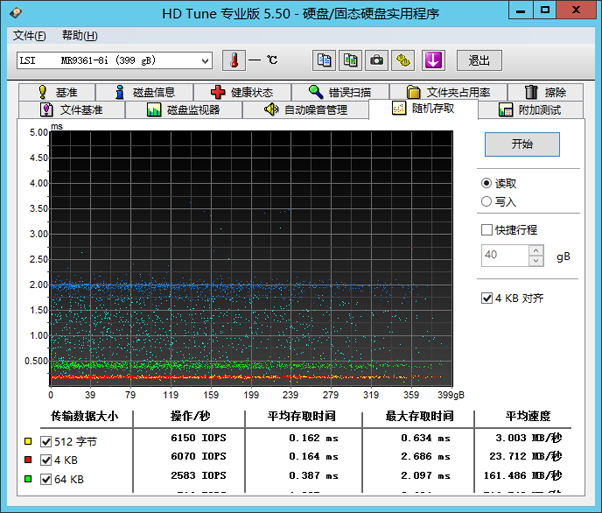Toggle the 4 KB 对齐 checkbox
The image size is (602, 513).
[x=486, y=298]
